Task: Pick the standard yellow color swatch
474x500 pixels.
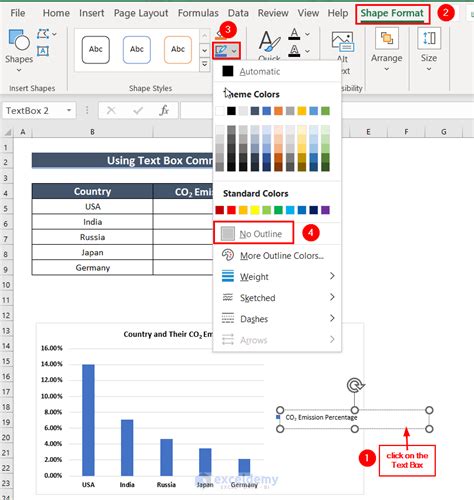Action: [255, 210]
